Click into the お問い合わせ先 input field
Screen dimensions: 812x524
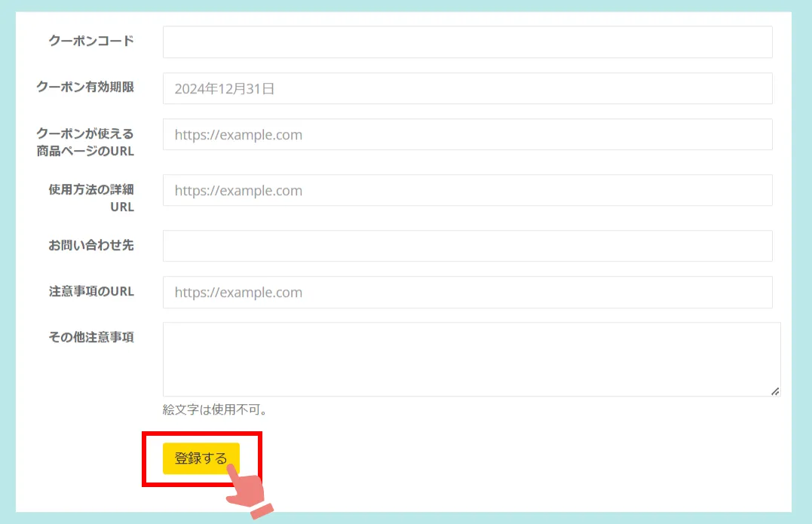[467, 246]
